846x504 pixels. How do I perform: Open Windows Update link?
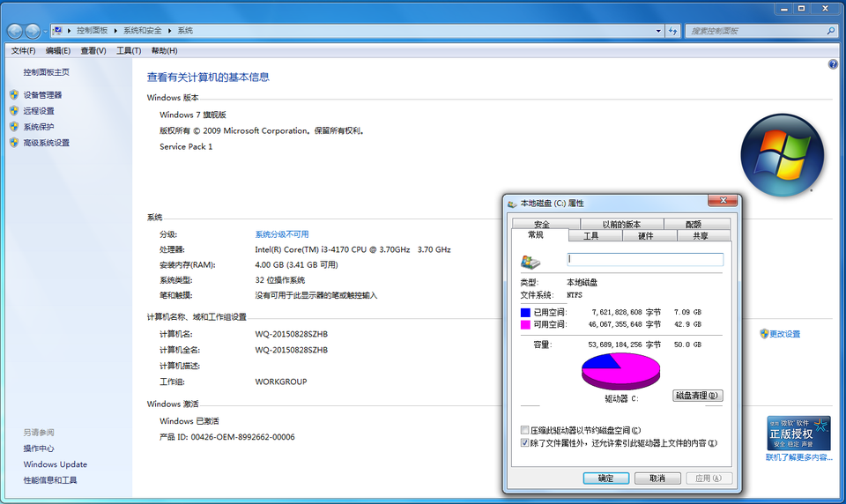55,464
